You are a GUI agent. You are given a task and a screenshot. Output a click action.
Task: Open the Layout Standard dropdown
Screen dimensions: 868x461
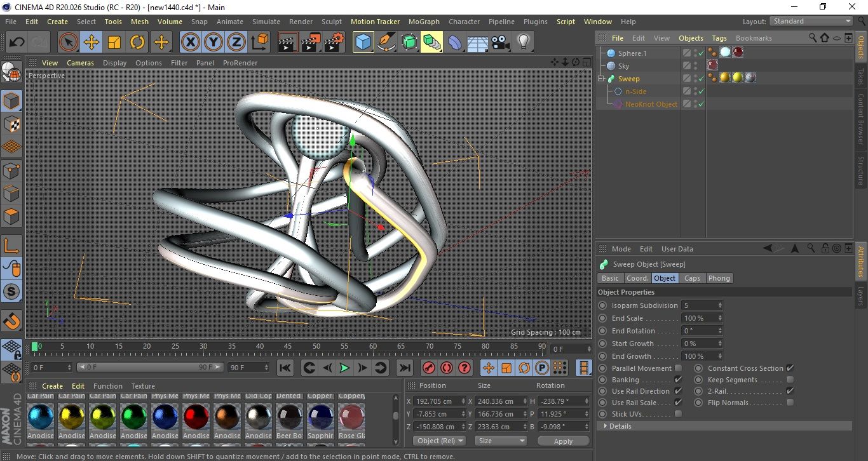tap(811, 21)
